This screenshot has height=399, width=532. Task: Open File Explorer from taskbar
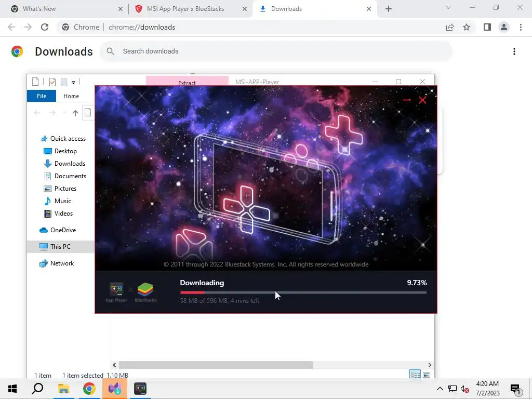tap(63, 389)
